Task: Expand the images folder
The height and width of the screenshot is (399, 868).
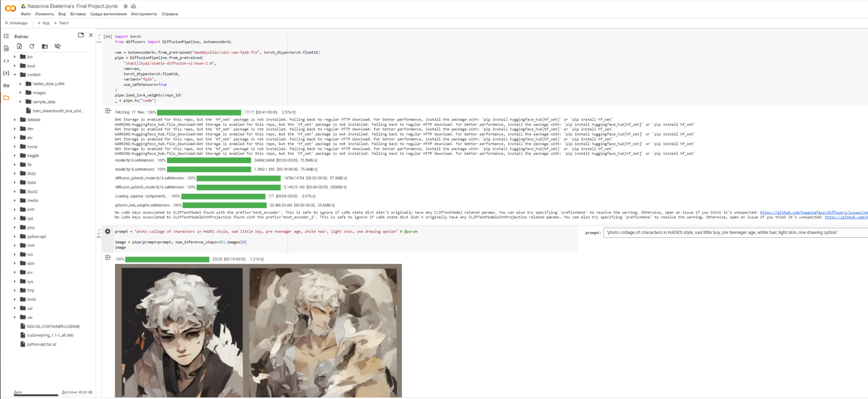Action: click(x=21, y=93)
